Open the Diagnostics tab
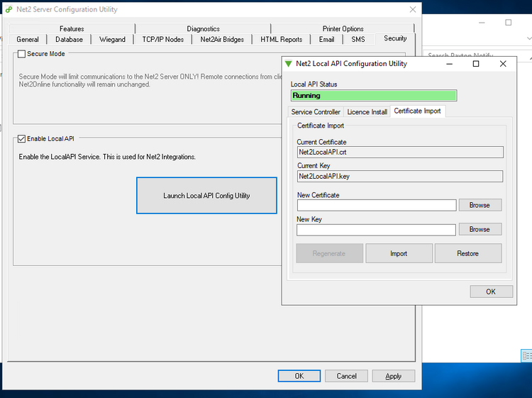Viewport: 532px width, 398px height. 203,28
